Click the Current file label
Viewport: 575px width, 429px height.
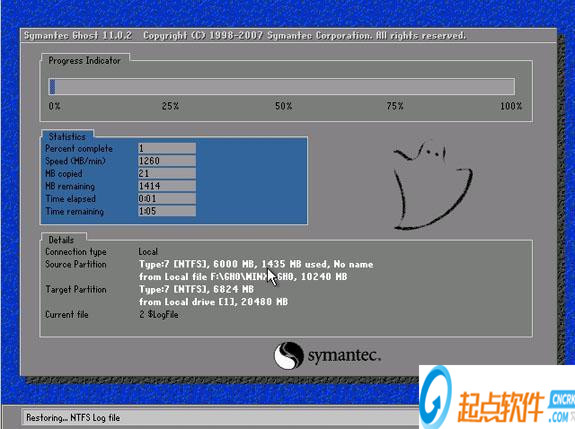click(x=67, y=315)
